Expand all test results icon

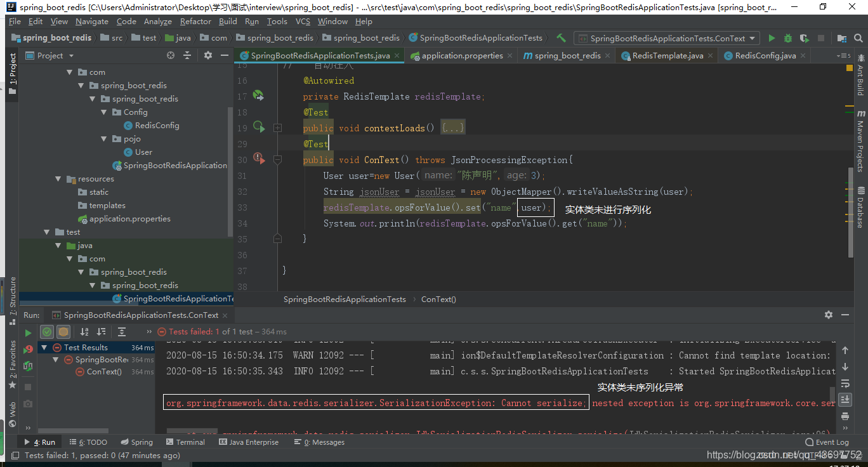(122, 331)
